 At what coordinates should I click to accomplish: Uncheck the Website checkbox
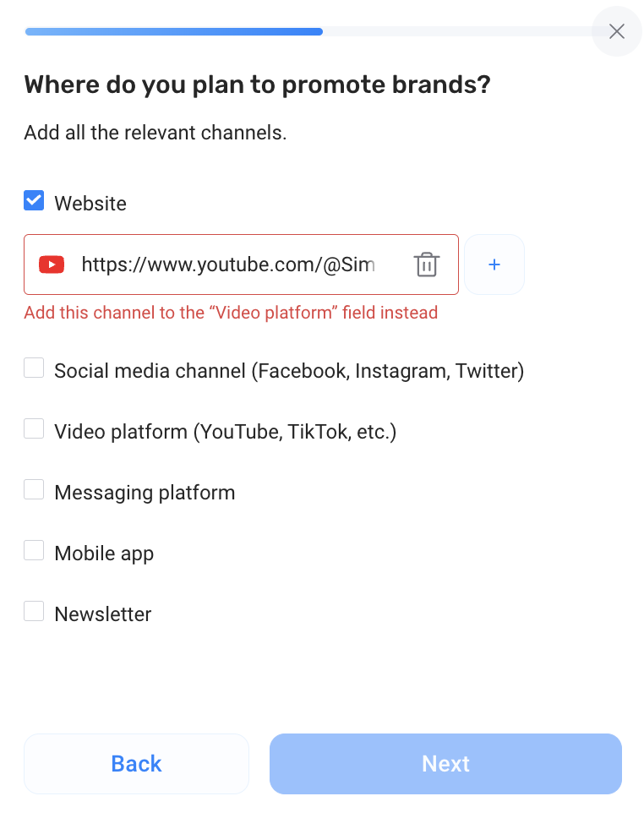[34, 201]
